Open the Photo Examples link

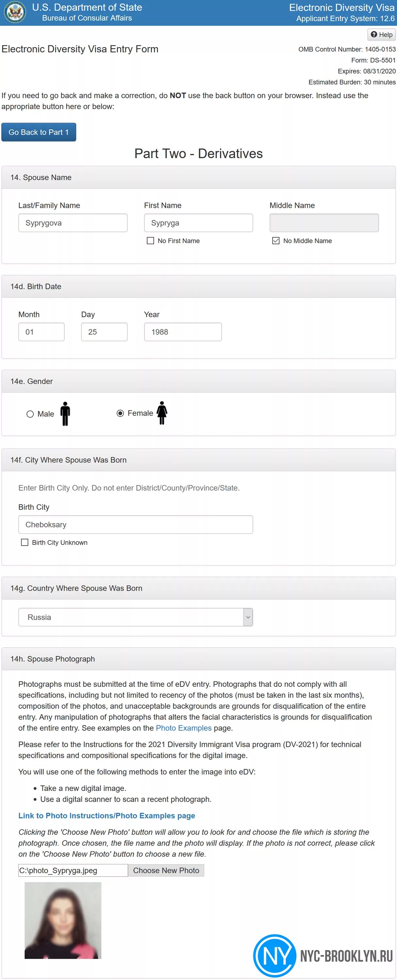point(184,728)
